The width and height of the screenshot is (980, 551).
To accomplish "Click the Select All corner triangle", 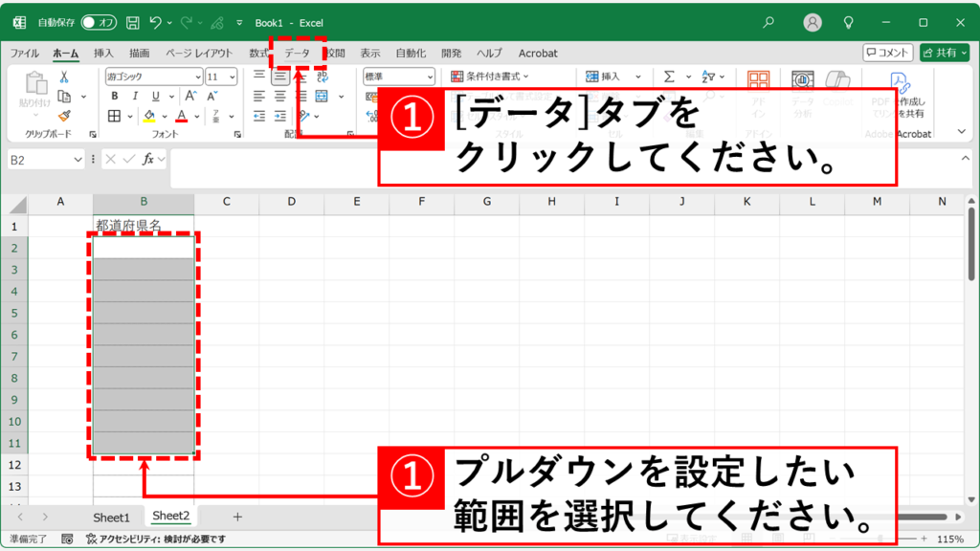I will click(17, 205).
